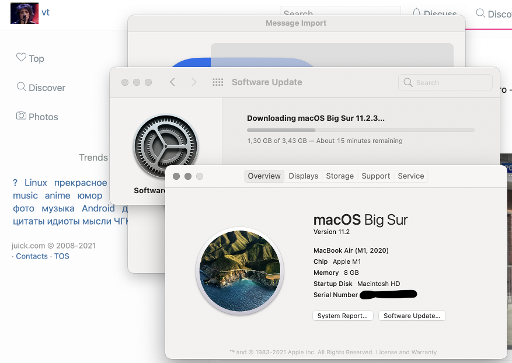Click the 15 minutes remaining status text

tap(359, 141)
